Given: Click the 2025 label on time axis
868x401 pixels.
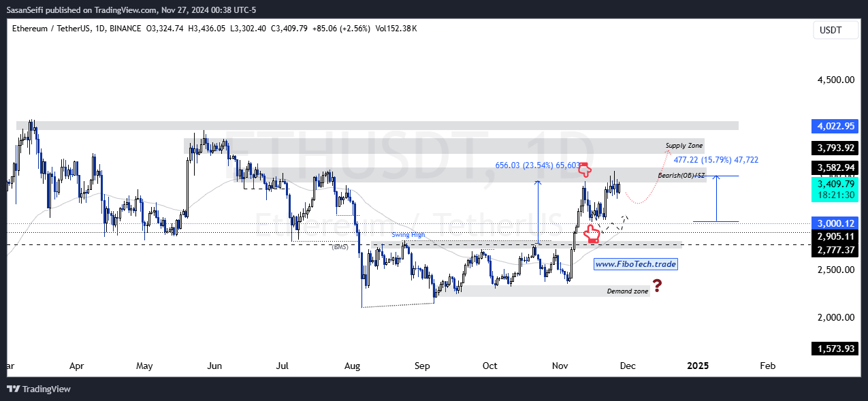Looking at the screenshot, I should [698, 366].
